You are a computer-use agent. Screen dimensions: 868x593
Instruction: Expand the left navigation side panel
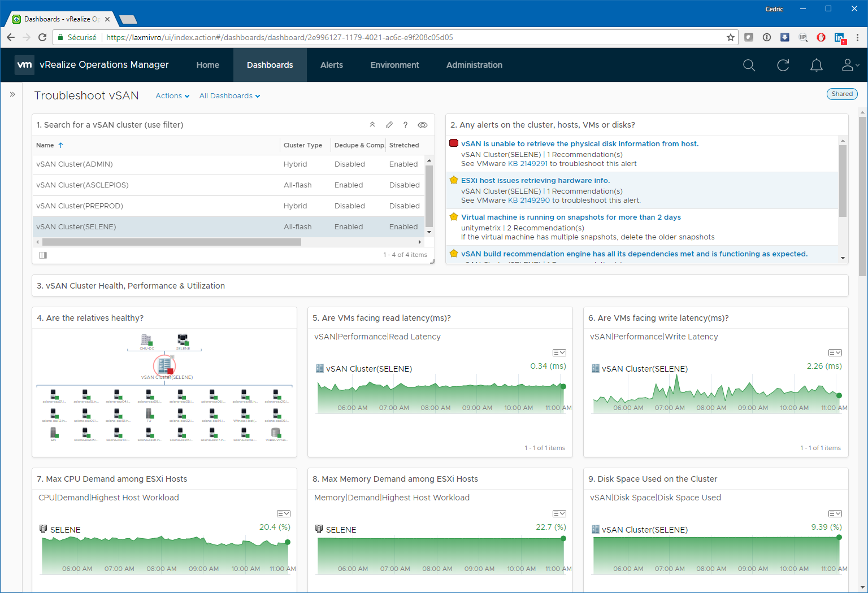click(x=12, y=94)
